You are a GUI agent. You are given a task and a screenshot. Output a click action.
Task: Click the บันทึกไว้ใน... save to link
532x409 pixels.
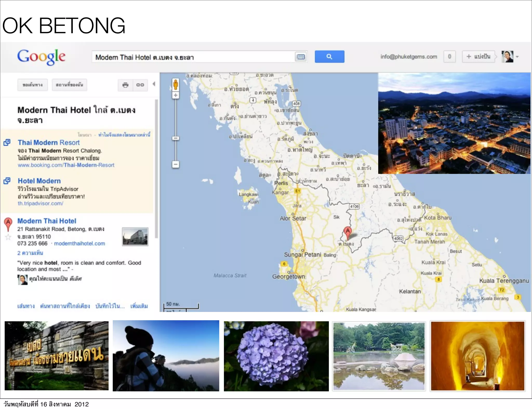coord(110,306)
